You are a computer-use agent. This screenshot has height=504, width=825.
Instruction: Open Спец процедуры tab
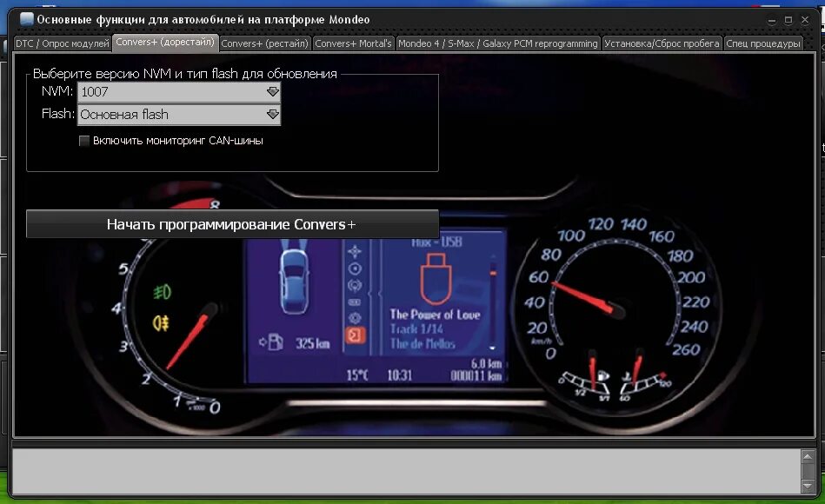[x=763, y=43]
